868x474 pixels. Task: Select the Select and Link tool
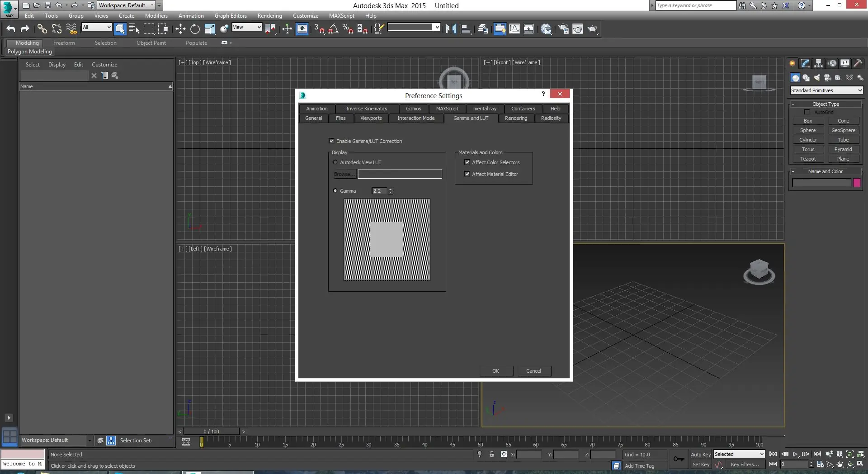(x=42, y=29)
